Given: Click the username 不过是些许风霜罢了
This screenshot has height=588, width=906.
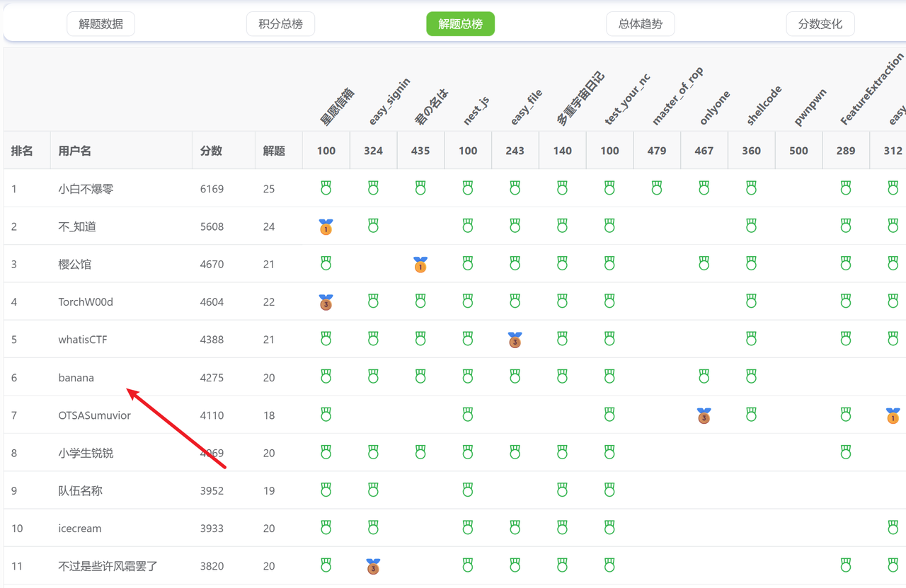Looking at the screenshot, I should click(x=108, y=566).
